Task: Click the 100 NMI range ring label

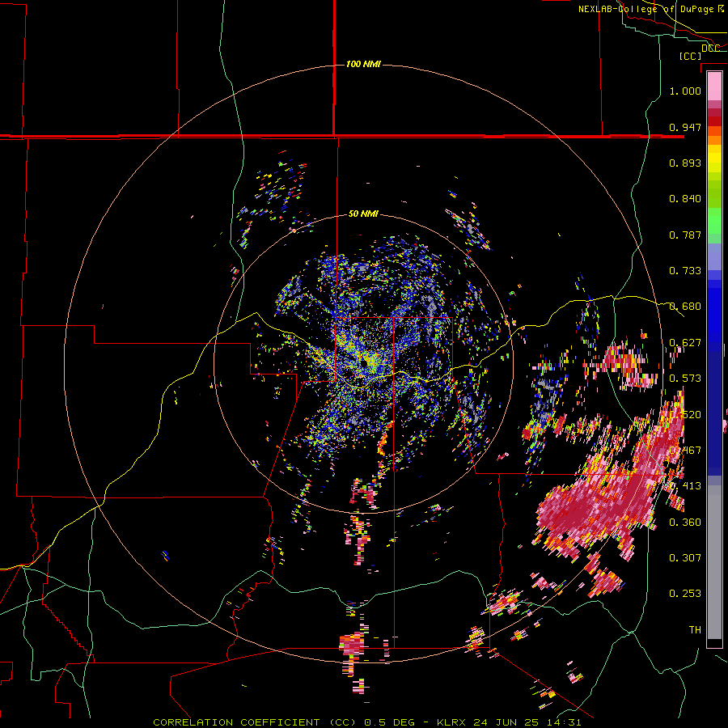Action: coord(363,64)
